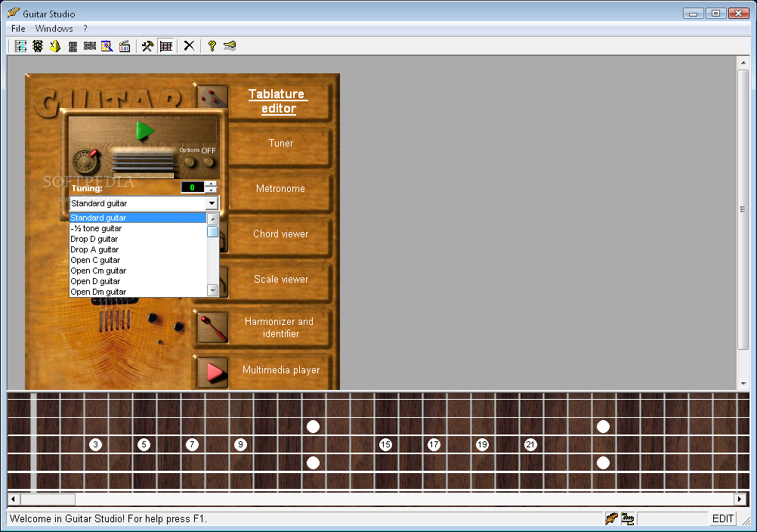The width and height of the screenshot is (757, 532).
Task: Click the scale viewer fretboard toolbar icon
Action: click(x=90, y=46)
